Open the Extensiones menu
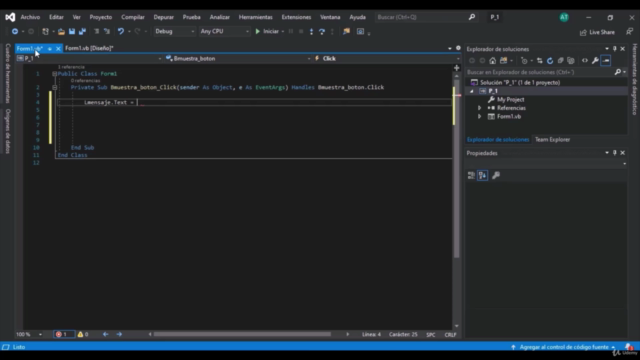Screen dimensions: 640x360 coord(296,17)
